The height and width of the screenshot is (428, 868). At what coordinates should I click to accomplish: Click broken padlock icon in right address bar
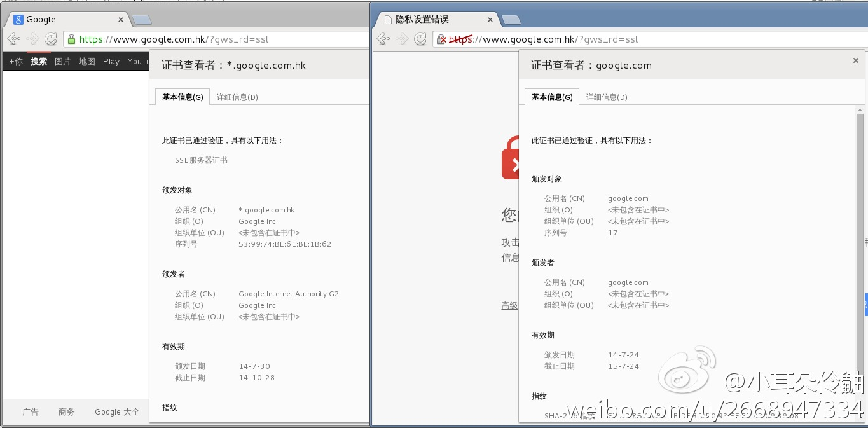tap(442, 39)
